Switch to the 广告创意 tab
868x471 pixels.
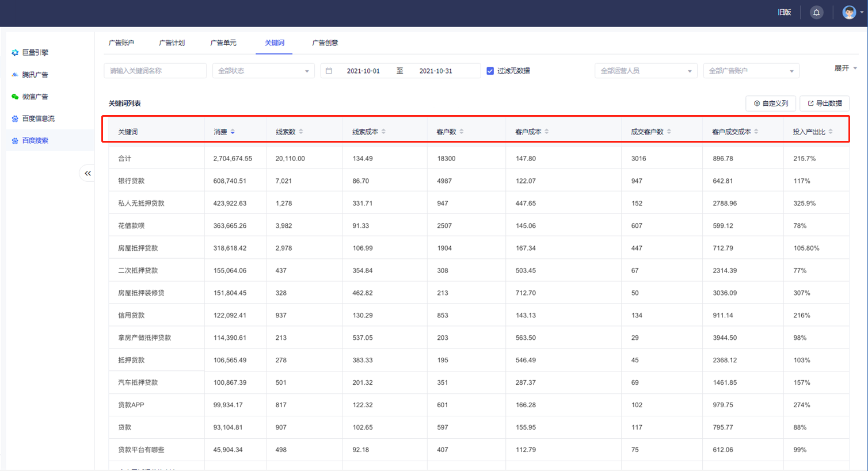(325, 43)
